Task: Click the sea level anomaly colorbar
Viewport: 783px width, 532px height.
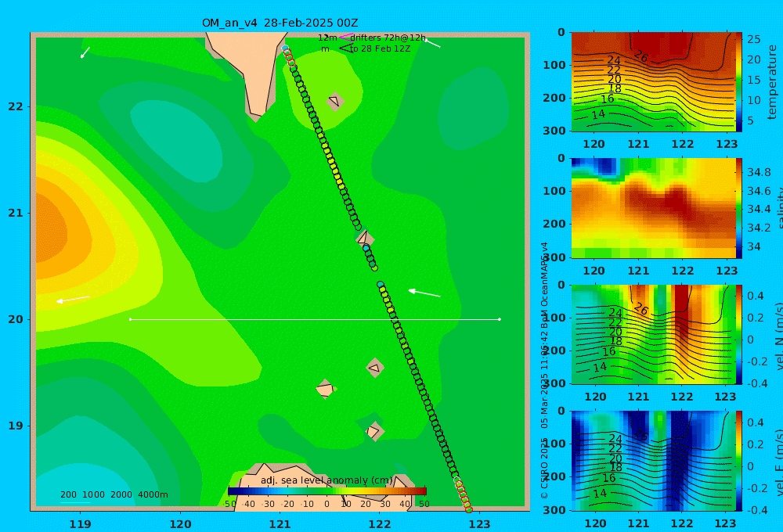Action: tap(327, 491)
